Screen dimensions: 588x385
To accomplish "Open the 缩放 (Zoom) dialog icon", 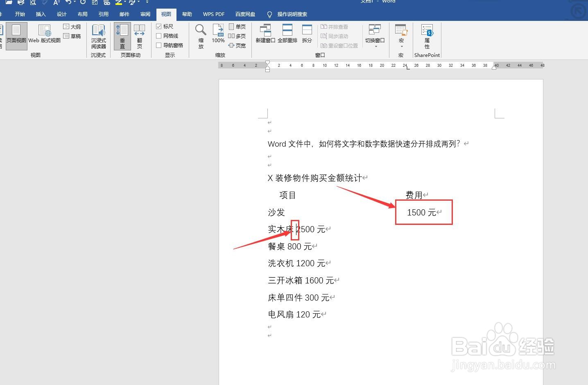I will pos(200,35).
